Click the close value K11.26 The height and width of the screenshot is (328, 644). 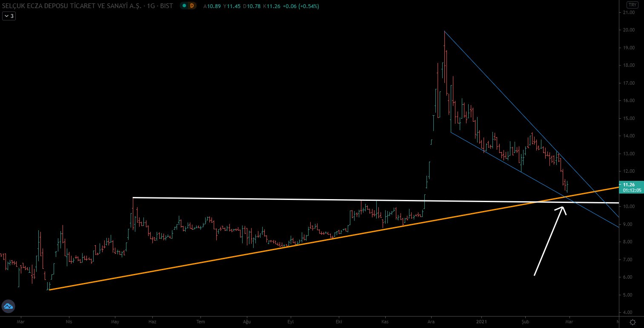click(272, 6)
